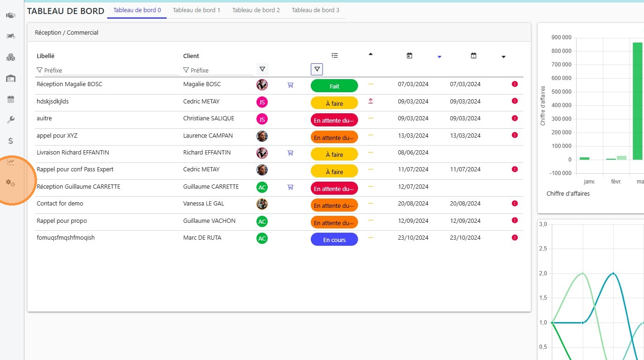
Task: Click the second calendar date column header icon
Action: pyautogui.click(x=474, y=56)
